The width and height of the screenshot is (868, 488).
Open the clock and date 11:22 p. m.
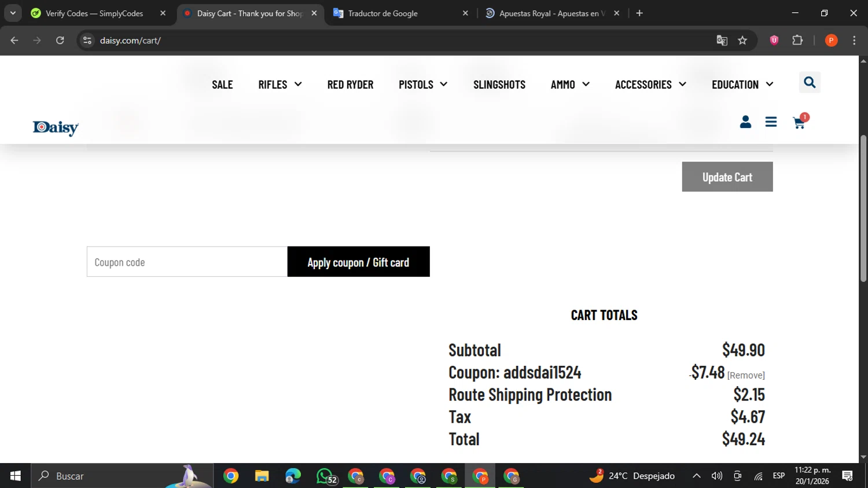(x=812, y=476)
